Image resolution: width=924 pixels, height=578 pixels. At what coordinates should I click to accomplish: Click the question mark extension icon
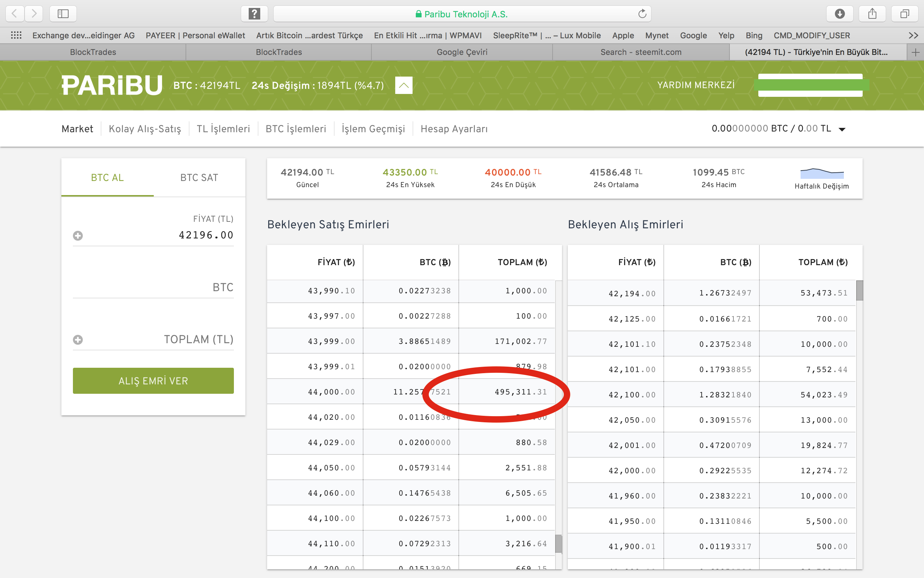click(254, 14)
